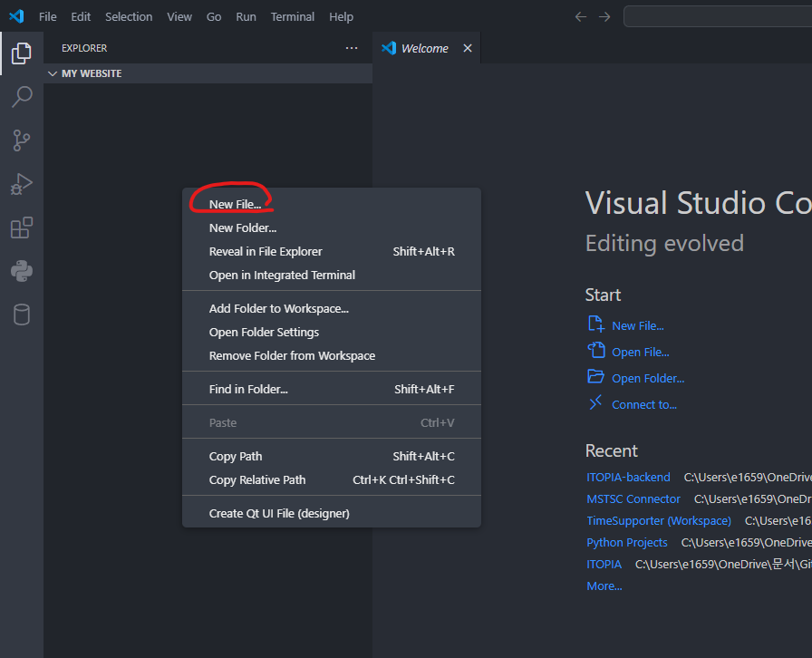Open the View menu

coord(179,16)
